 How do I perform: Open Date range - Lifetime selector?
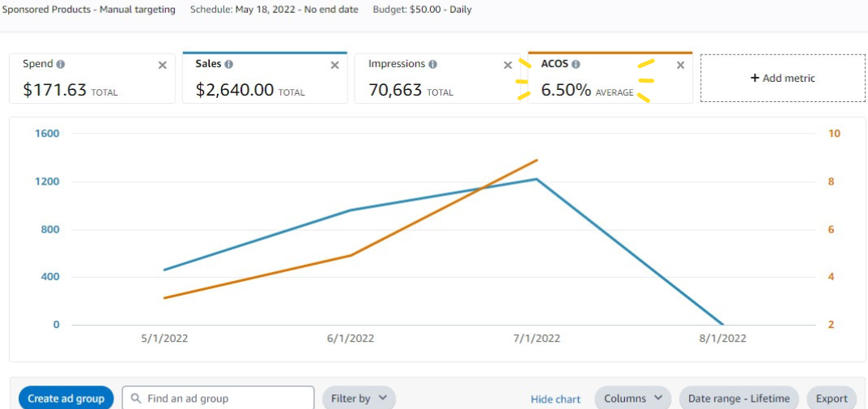[x=738, y=398]
